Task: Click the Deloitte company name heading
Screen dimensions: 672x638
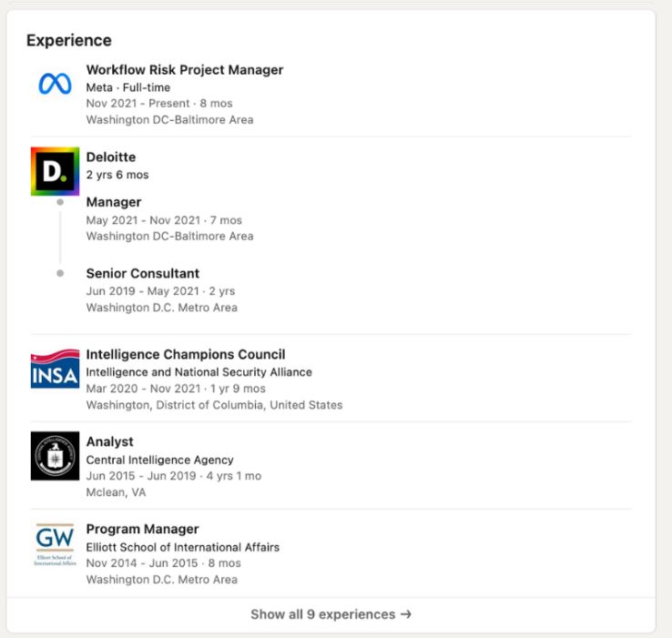Action: coord(110,157)
